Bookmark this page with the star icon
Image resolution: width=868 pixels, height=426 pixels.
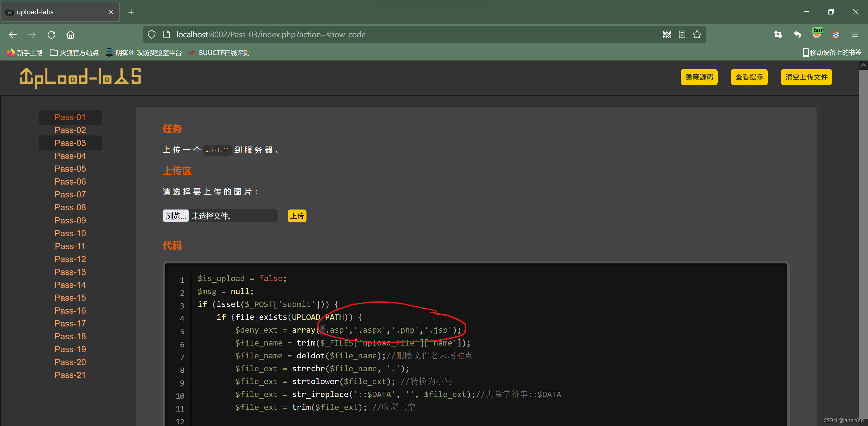click(697, 34)
